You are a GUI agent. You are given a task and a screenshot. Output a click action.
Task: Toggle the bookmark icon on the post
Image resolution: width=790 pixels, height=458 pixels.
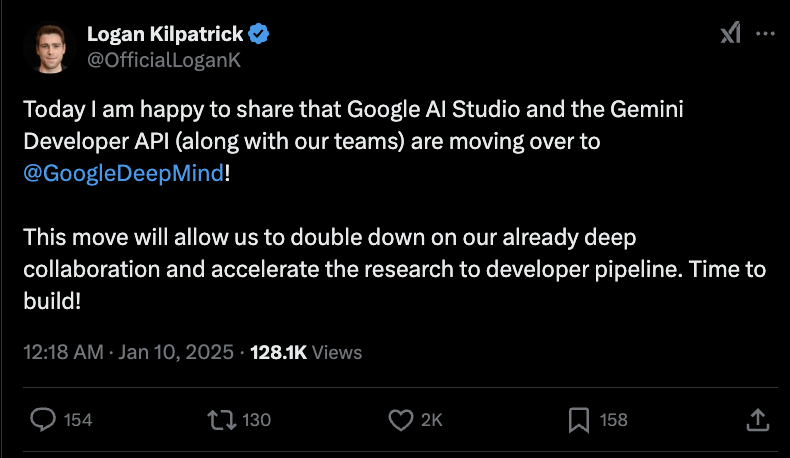tap(578, 419)
